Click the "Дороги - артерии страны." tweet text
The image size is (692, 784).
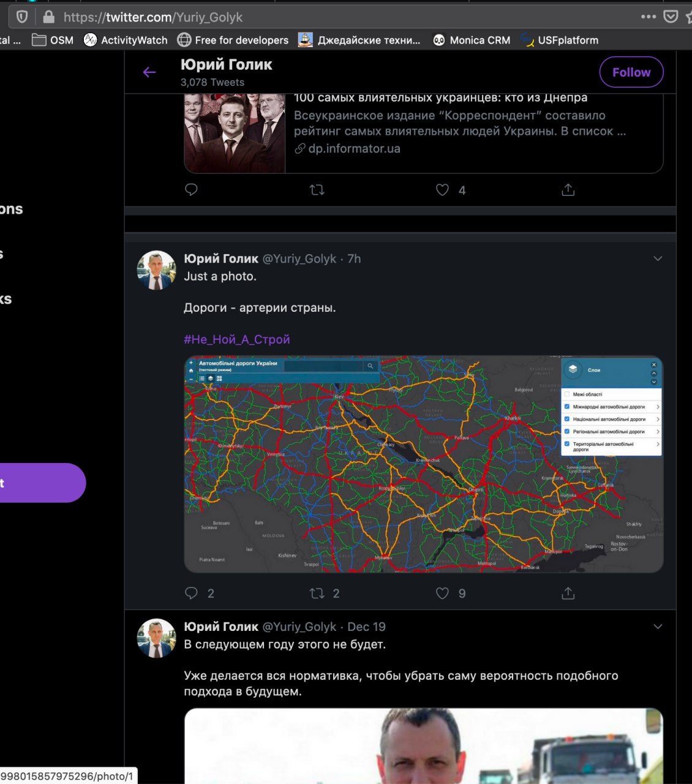(x=260, y=307)
